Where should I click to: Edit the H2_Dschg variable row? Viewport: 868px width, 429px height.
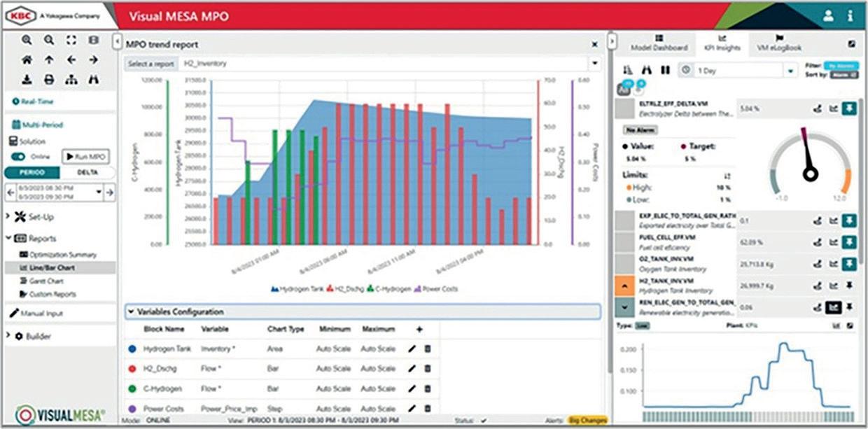412,368
